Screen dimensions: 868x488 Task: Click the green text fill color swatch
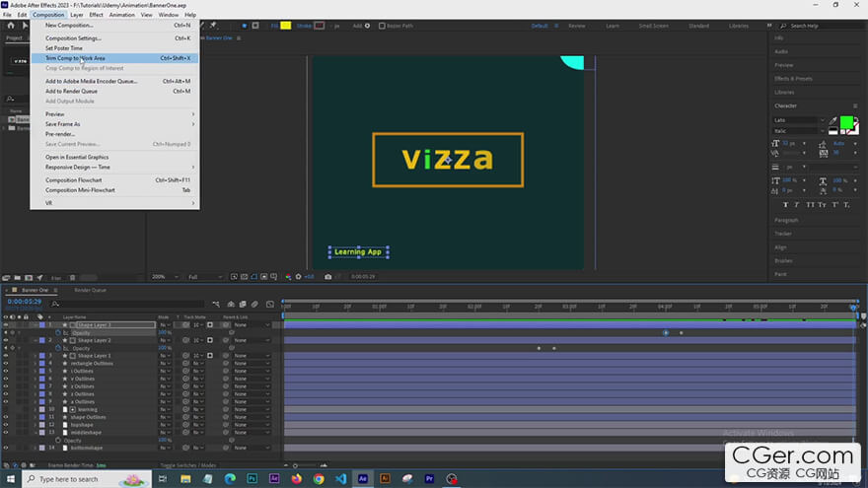pos(846,122)
